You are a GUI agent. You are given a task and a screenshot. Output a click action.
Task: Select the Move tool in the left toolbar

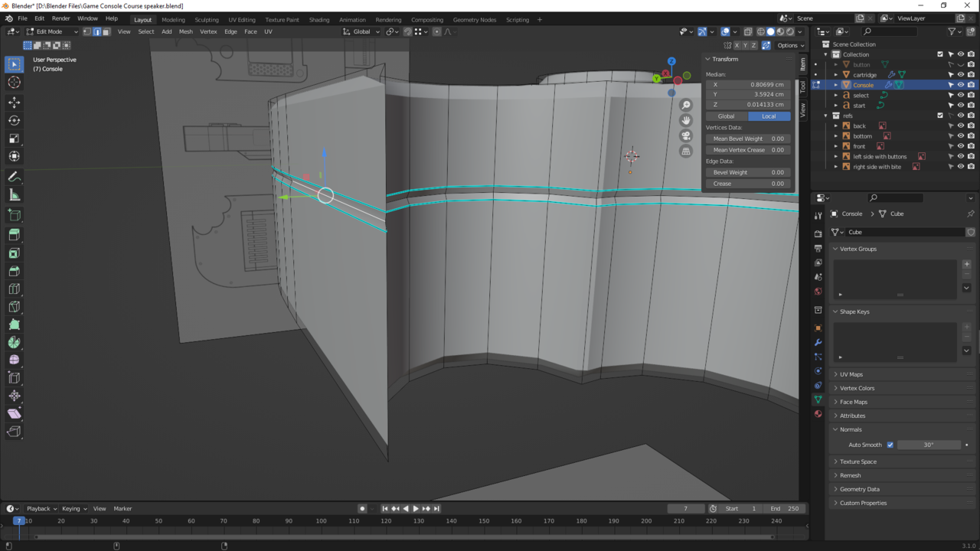coord(14,102)
